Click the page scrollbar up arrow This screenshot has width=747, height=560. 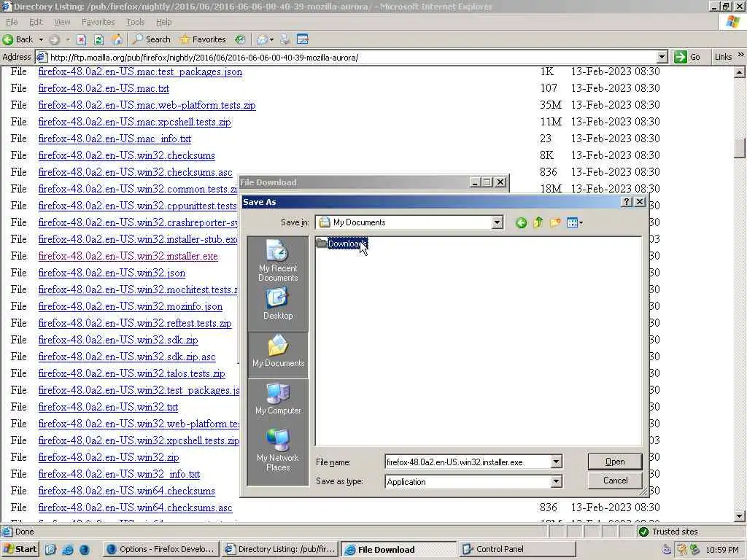740,72
